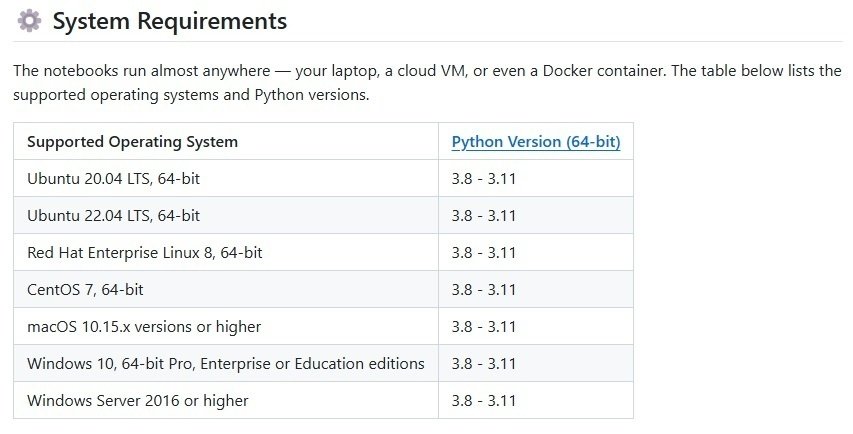The image size is (853, 434).
Task: Select the CentOS 7, 64-bit cell
Action: [85, 290]
